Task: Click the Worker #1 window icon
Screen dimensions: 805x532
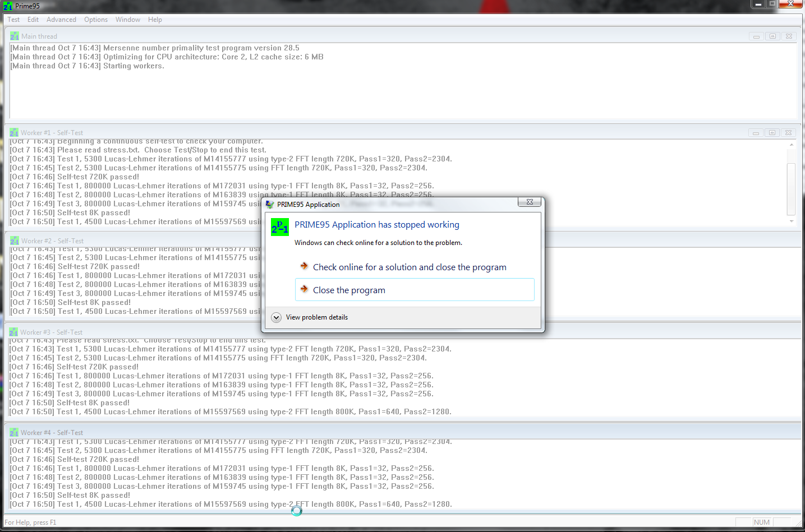Action: (x=14, y=133)
